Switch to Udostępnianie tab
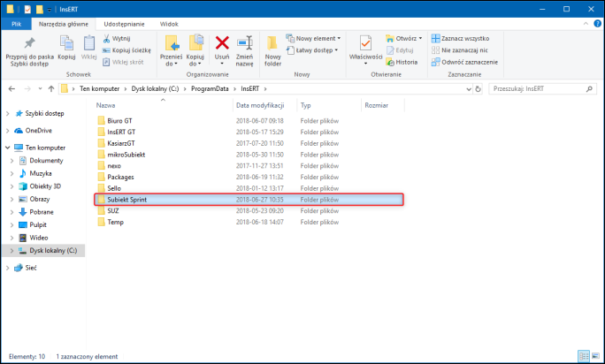This screenshot has width=605, height=364. [x=124, y=24]
